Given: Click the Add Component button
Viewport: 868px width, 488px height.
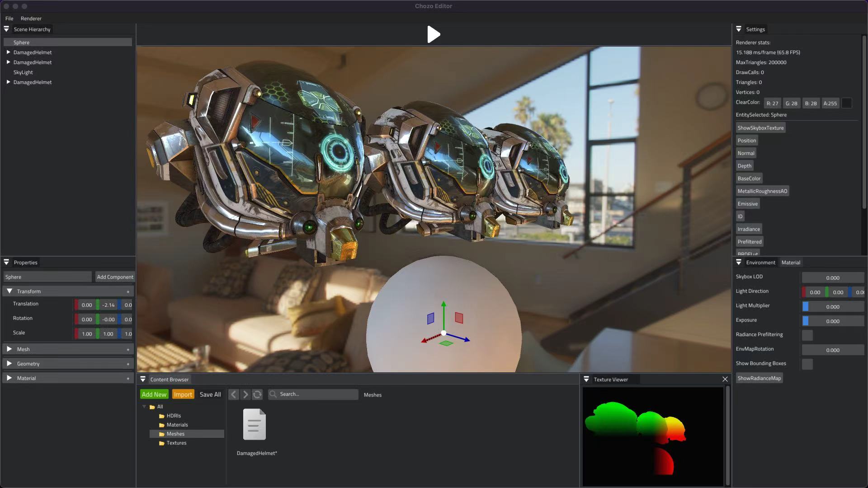Looking at the screenshot, I should coord(115,277).
